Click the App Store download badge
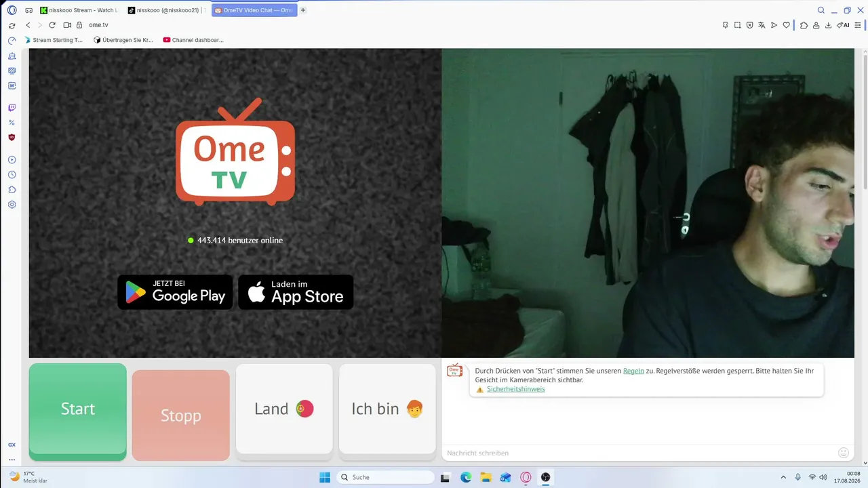Image resolution: width=868 pixels, height=488 pixels. click(x=296, y=292)
